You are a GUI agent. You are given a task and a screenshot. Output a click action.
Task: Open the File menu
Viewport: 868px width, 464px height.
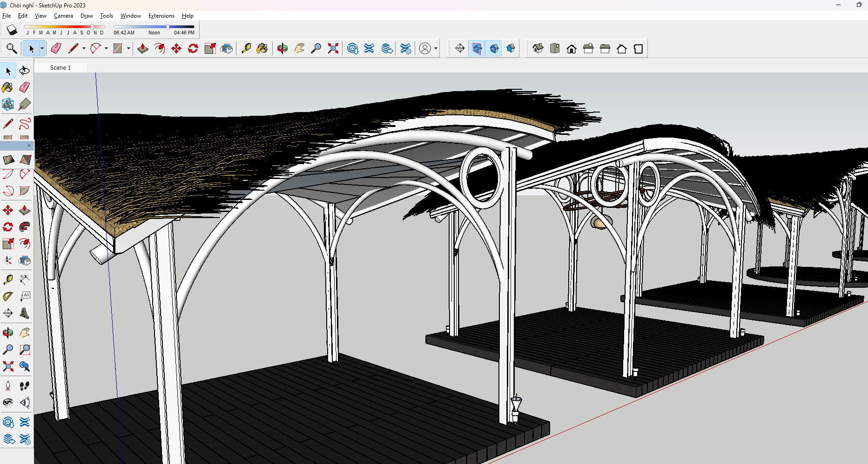[x=7, y=16]
